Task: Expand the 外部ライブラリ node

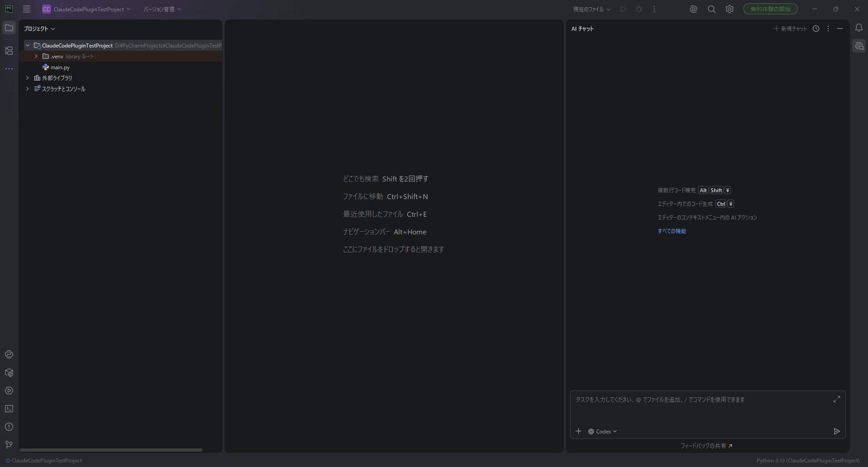Action: 28,78
